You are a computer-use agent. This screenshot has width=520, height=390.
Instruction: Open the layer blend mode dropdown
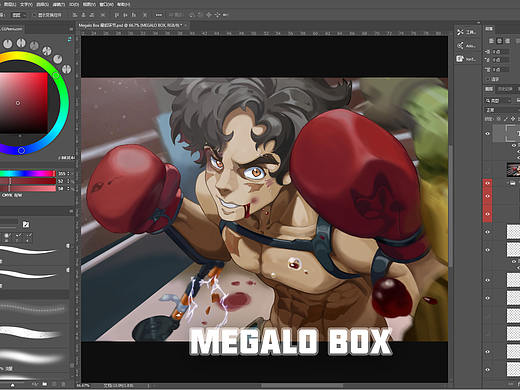pos(502,110)
